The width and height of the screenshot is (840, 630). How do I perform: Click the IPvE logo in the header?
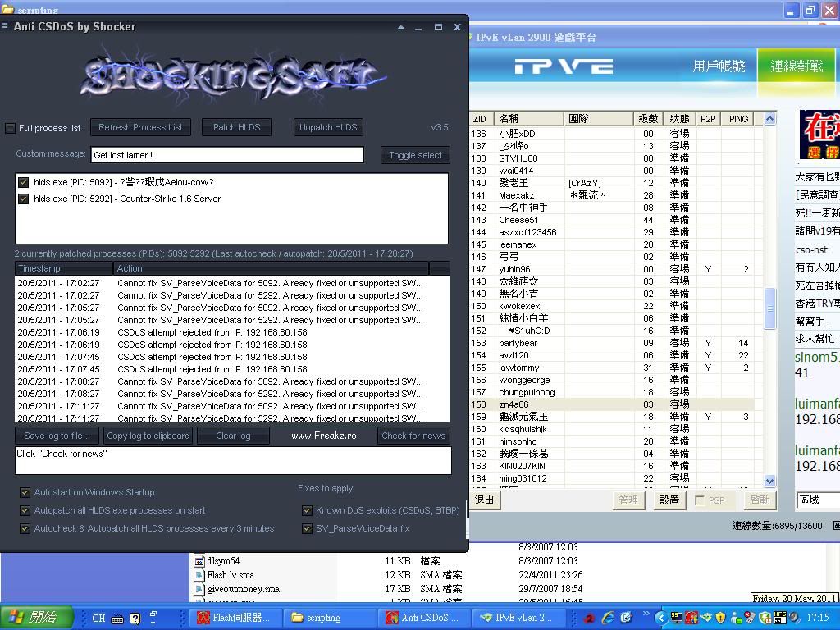click(x=564, y=66)
